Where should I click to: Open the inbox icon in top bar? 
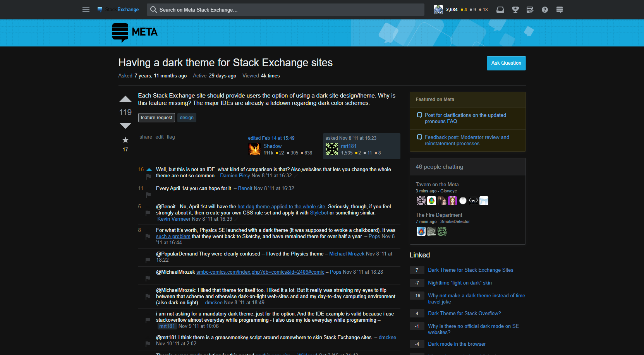click(x=500, y=10)
